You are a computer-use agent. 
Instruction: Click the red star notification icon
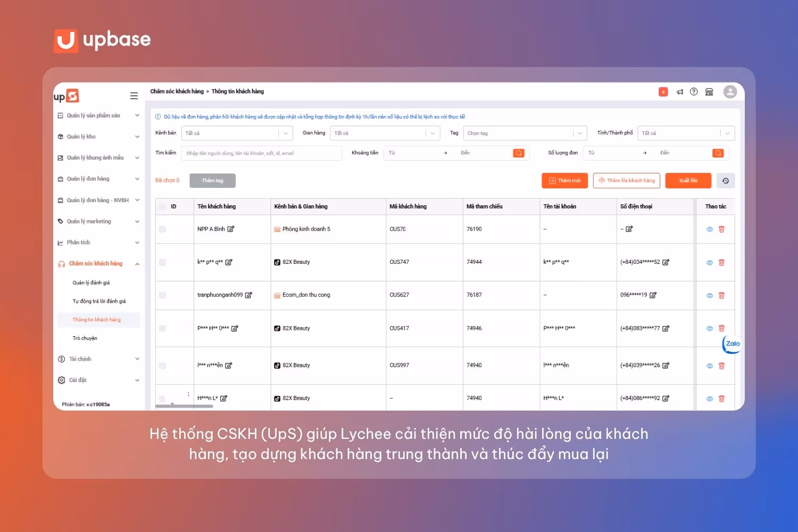coord(663,92)
